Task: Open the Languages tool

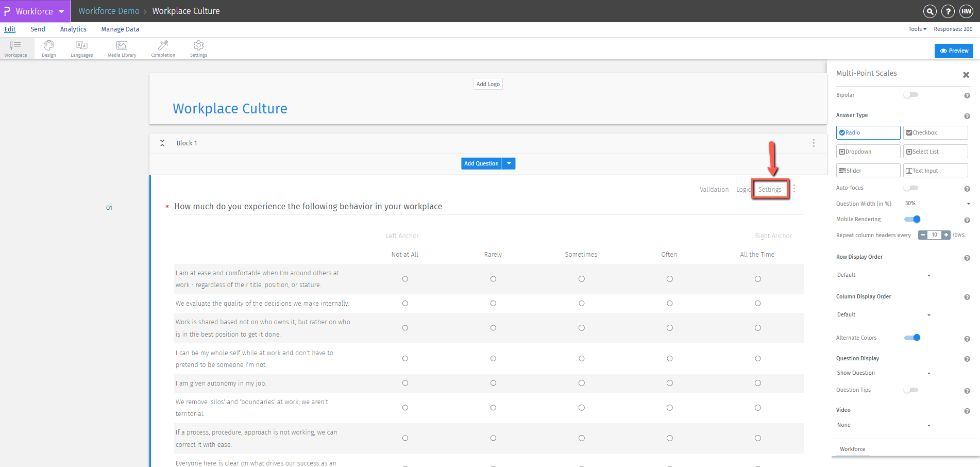Action: pyautogui.click(x=81, y=48)
